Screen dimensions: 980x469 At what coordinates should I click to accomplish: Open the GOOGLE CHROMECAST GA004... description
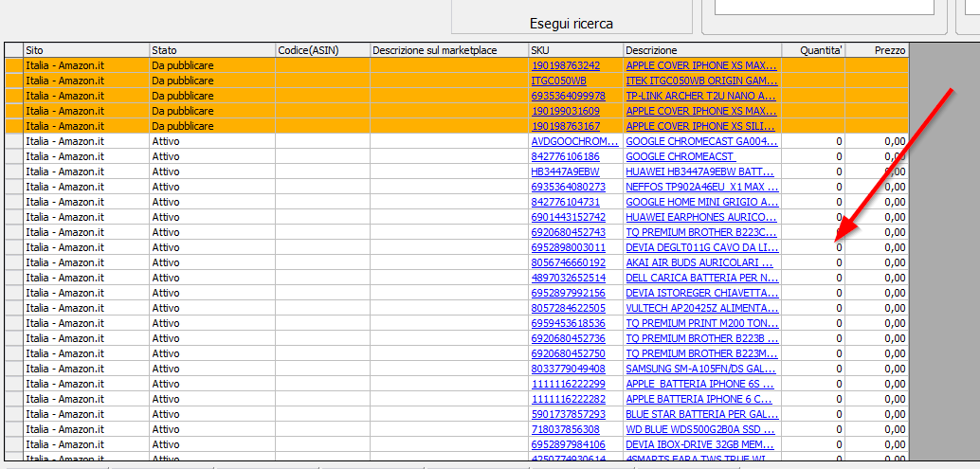click(702, 141)
